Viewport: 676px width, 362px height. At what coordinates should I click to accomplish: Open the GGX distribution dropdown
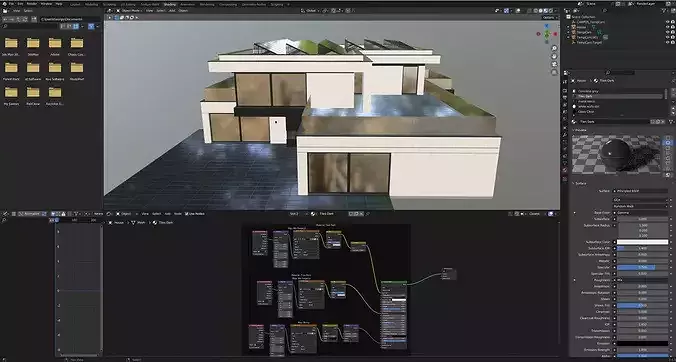pyautogui.click(x=641, y=200)
